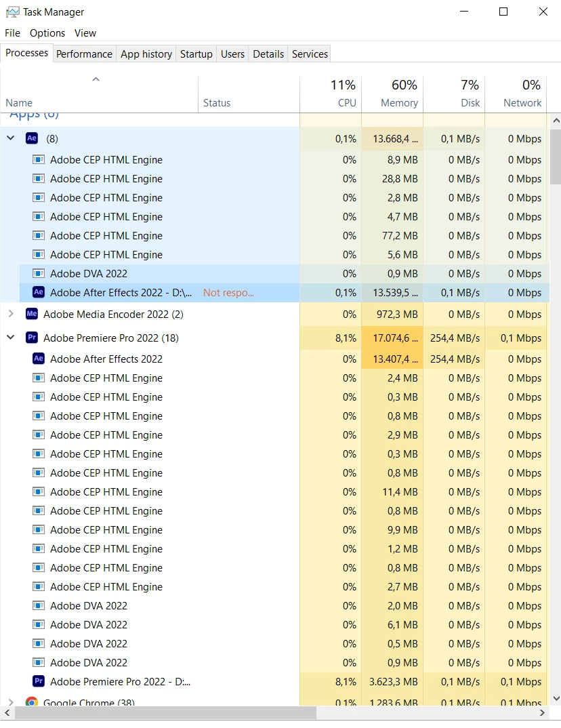Select the Adobe After Effects 2022 - D:\ row name
561x728 pixels.
click(x=121, y=293)
